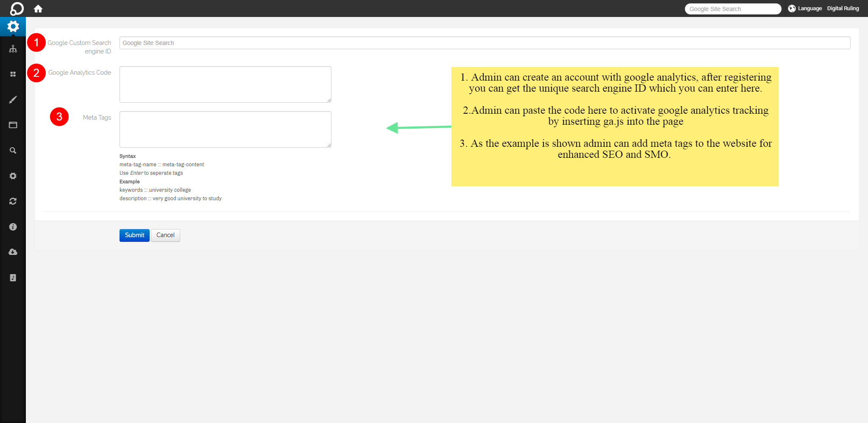Click the Google Site Search box in top bar
868x423 pixels.
pyautogui.click(x=732, y=9)
